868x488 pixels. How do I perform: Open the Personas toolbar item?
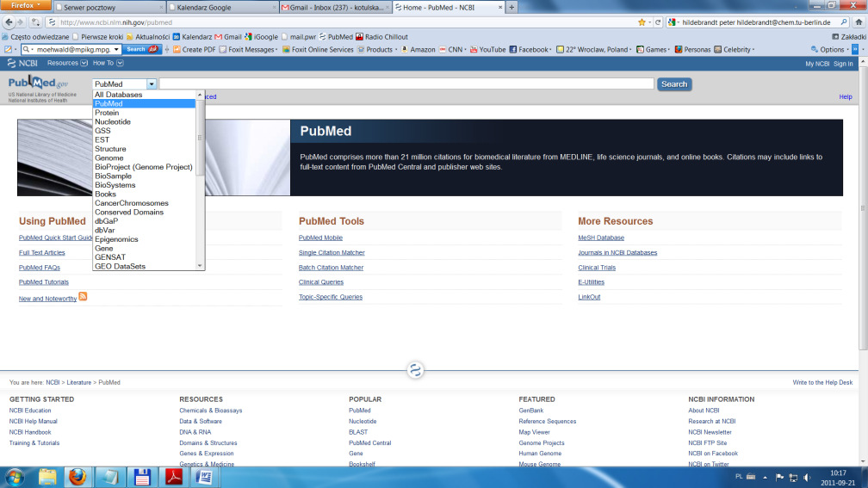click(692, 49)
